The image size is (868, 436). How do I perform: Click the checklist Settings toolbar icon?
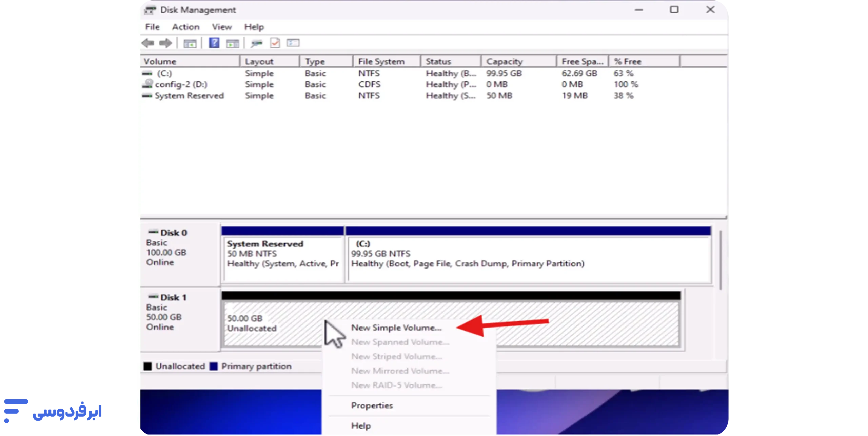(x=293, y=43)
